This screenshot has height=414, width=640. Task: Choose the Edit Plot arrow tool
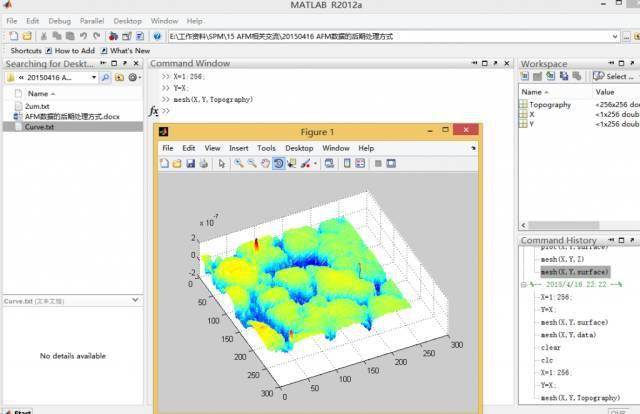pyautogui.click(x=222, y=163)
